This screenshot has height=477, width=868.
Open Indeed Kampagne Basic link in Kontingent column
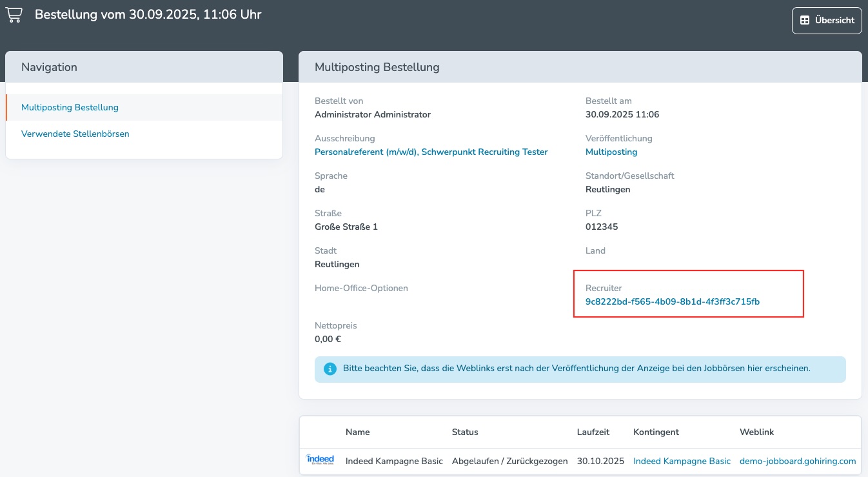[x=682, y=461]
